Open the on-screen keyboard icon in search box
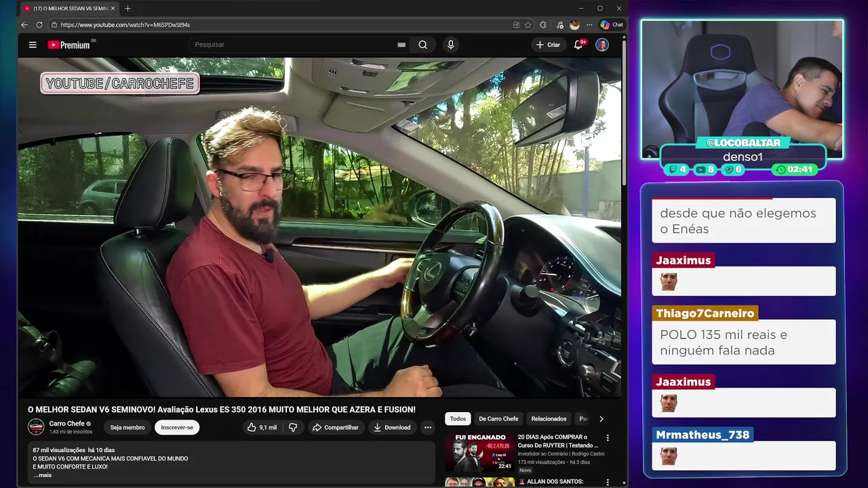This screenshot has width=868, height=488. 401,45
